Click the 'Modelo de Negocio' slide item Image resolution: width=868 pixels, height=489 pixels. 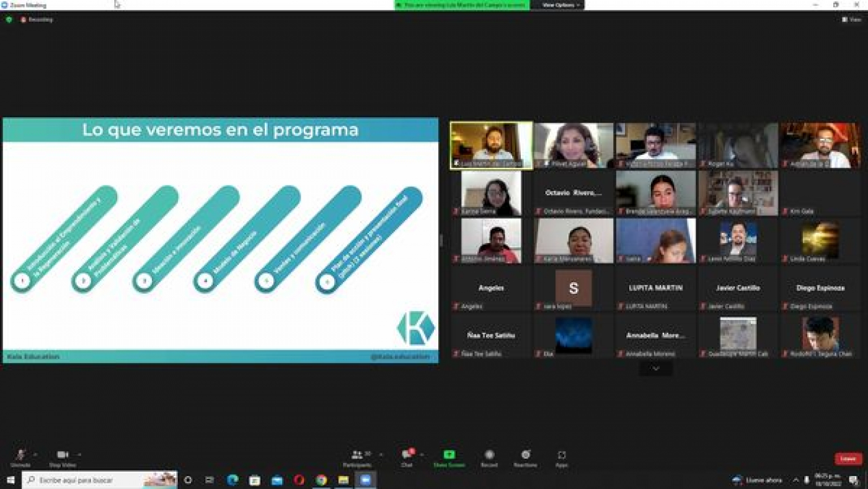(x=246, y=239)
